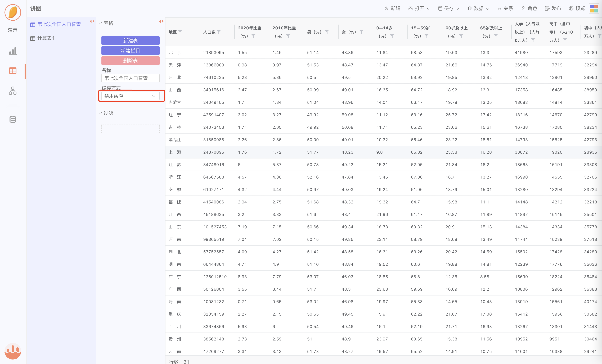Image resolution: width=602 pixels, height=364 pixels.
Task: Open the table section in sidebar
Action: (x=13, y=71)
